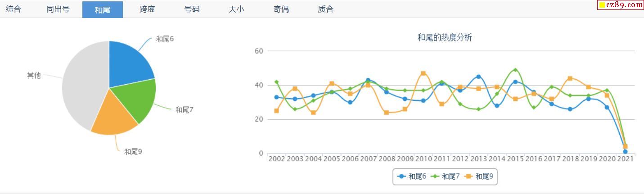The image size is (644, 194).
Task: Open the 质合 tab
Action: coord(325,9)
